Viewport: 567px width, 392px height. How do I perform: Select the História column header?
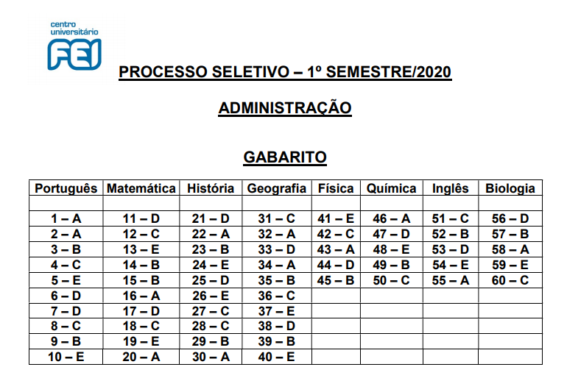[x=211, y=188]
